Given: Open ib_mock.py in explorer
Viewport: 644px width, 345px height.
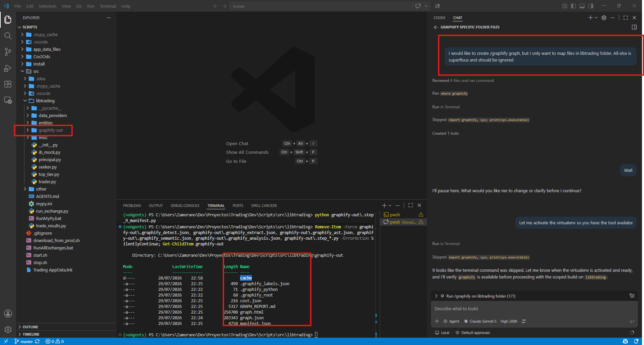Looking at the screenshot, I should (49, 152).
